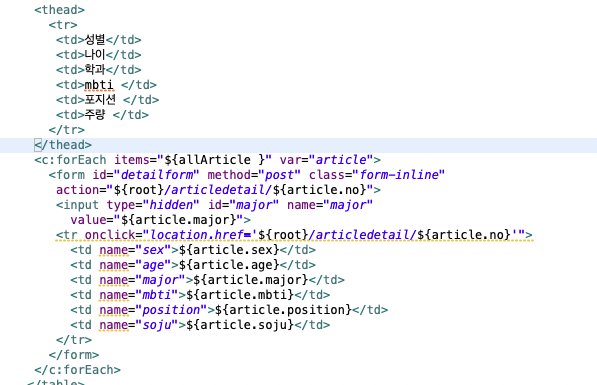Click the opening thead tag
The height and width of the screenshot is (385, 597).
click(59, 10)
